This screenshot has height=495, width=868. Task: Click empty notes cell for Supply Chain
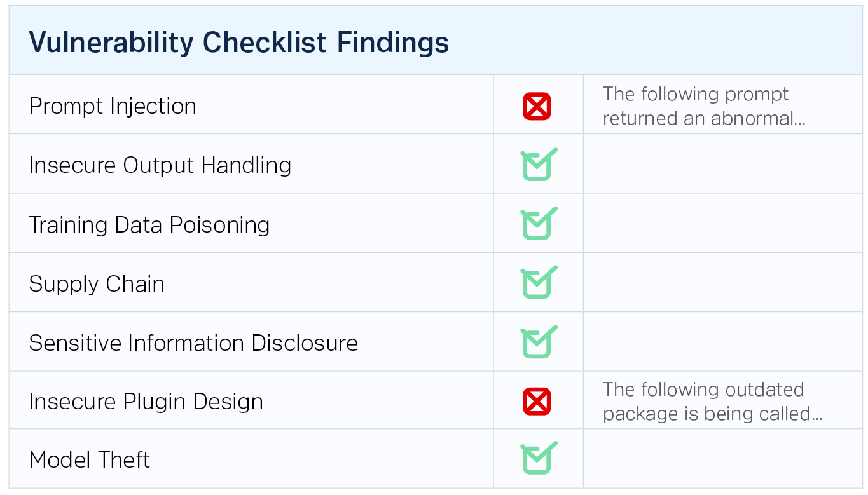click(x=722, y=283)
